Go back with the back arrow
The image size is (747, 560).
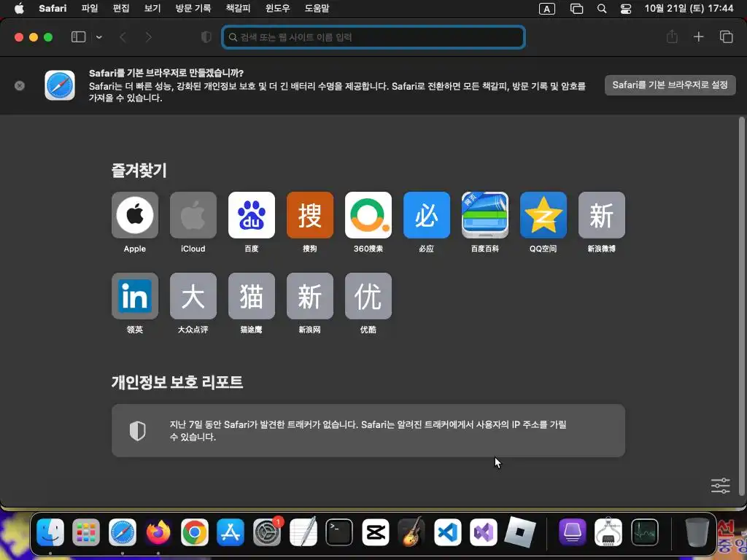(123, 37)
